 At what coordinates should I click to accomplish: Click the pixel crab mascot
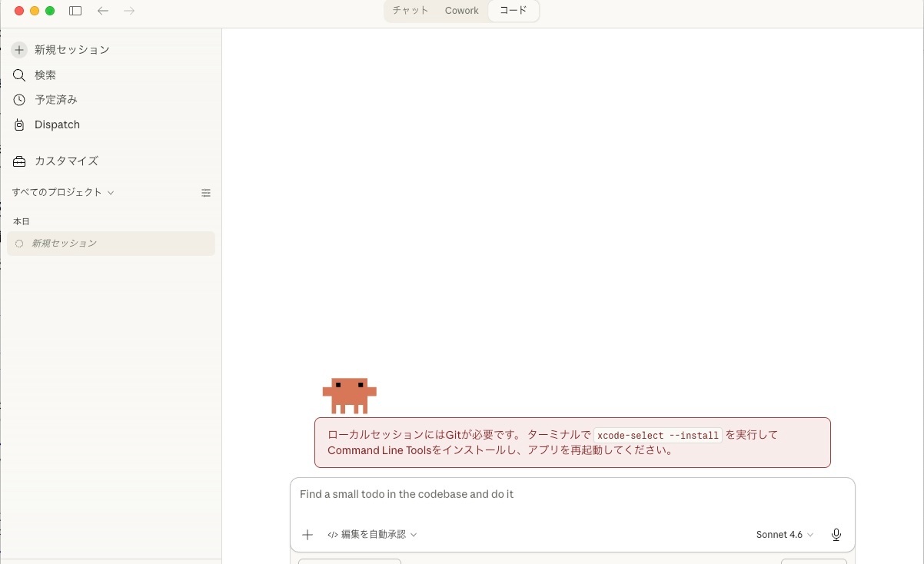pyautogui.click(x=350, y=396)
